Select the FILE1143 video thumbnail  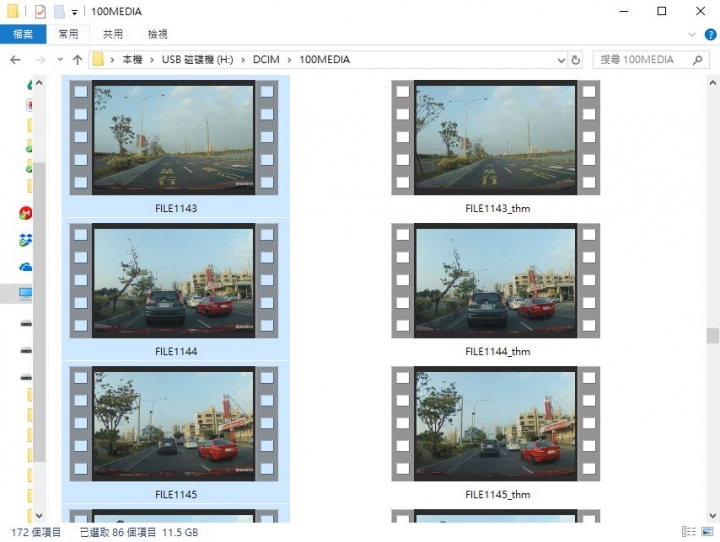(x=174, y=137)
